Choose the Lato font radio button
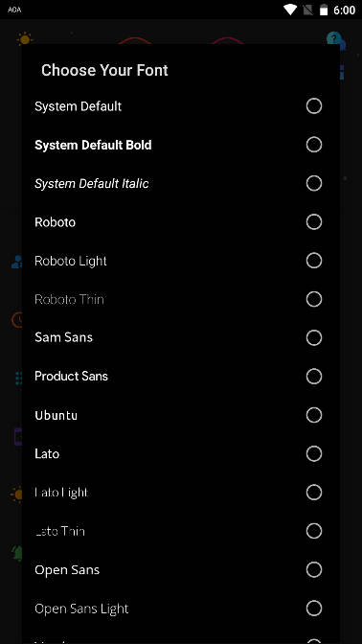362x644 pixels. coord(314,454)
